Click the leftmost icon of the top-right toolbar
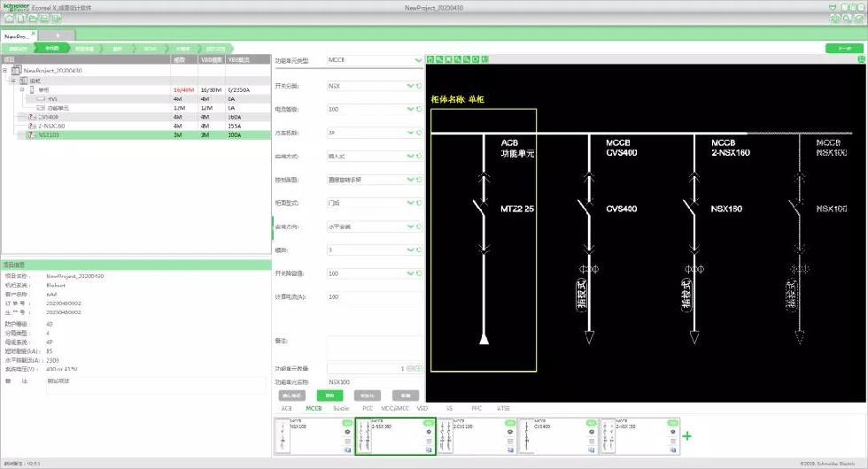 point(835,19)
